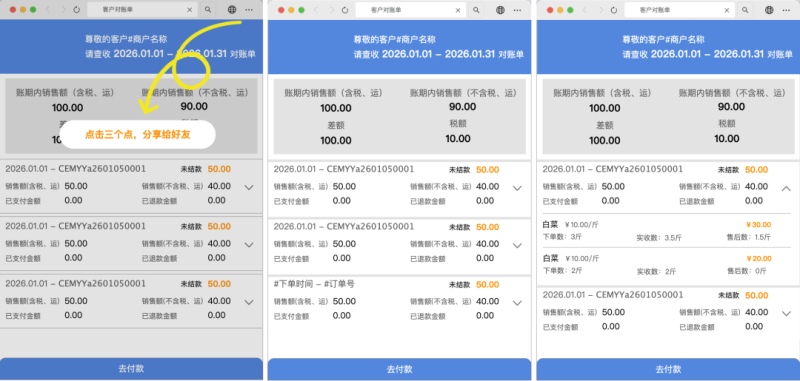800x381 pixels.
Task: Click the 售后数:0斤 value
Action: pos(746,271)
